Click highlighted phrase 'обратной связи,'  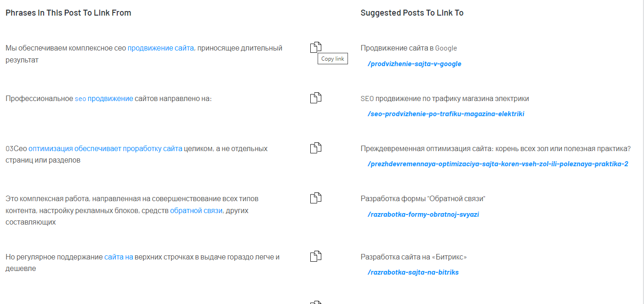coord(197,211)
